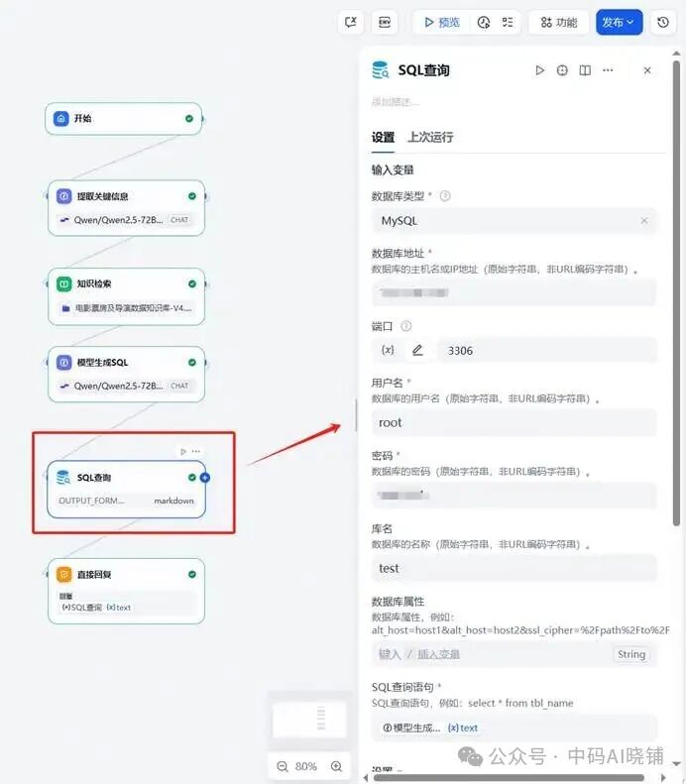Click the 库名 field containing test
This screenshot has height=784, width=686.
tap(514, 569)
